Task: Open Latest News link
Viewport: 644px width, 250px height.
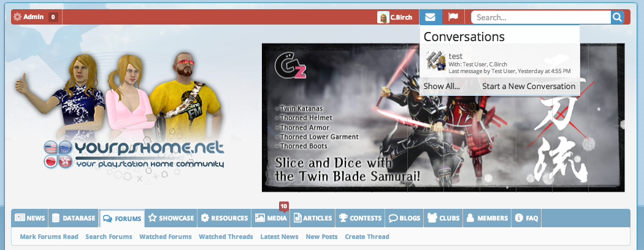Action: click(x=279, y=237)
